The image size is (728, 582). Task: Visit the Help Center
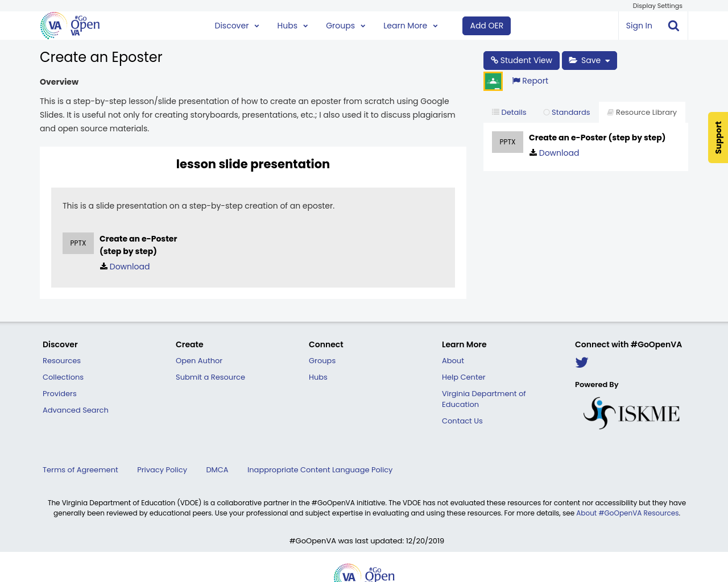pos(464,377)
